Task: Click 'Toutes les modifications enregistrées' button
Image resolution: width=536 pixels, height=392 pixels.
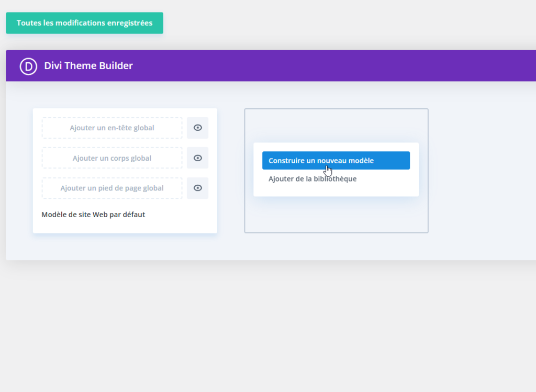Action: click(84, 23)
